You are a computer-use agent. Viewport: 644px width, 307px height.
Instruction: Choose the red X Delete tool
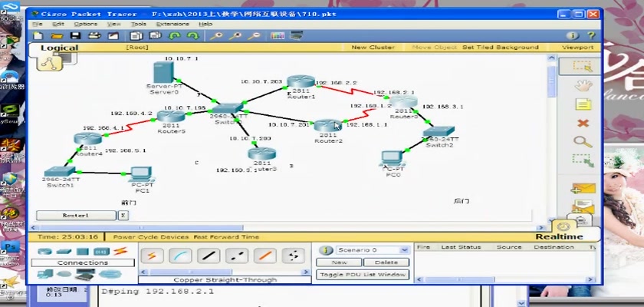583,123
